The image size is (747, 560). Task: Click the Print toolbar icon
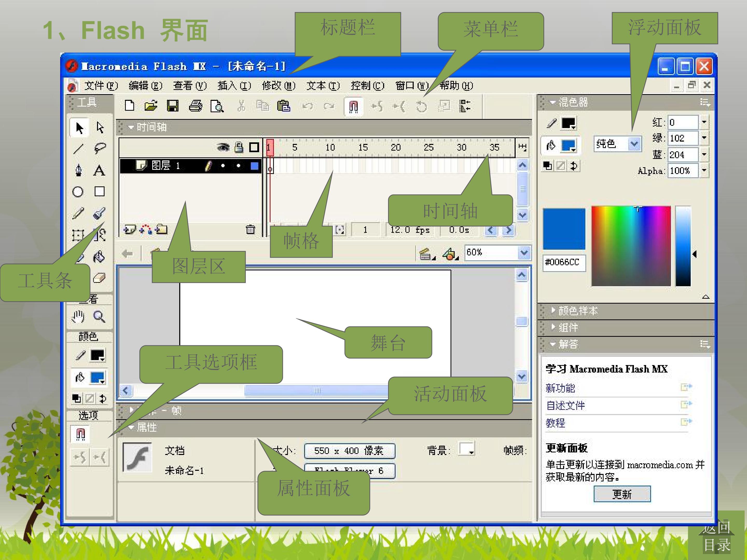pos(195,106)
